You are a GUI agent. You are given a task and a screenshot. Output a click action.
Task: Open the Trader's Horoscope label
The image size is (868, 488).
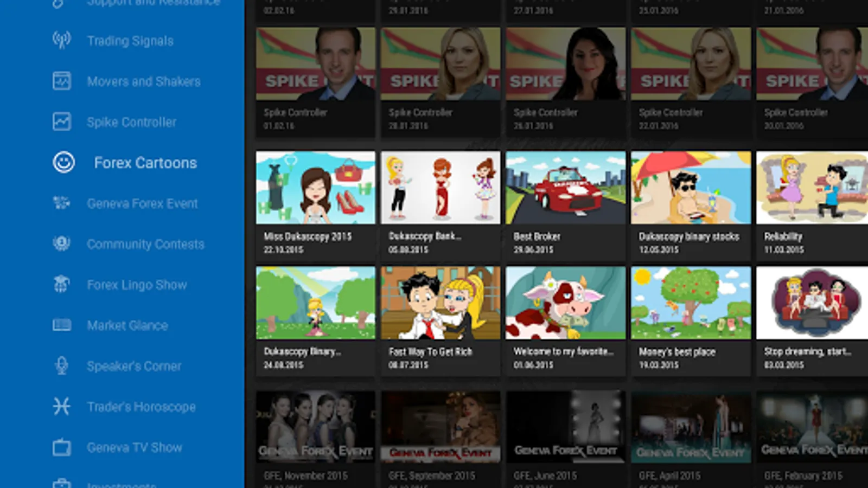pos(142,407)
